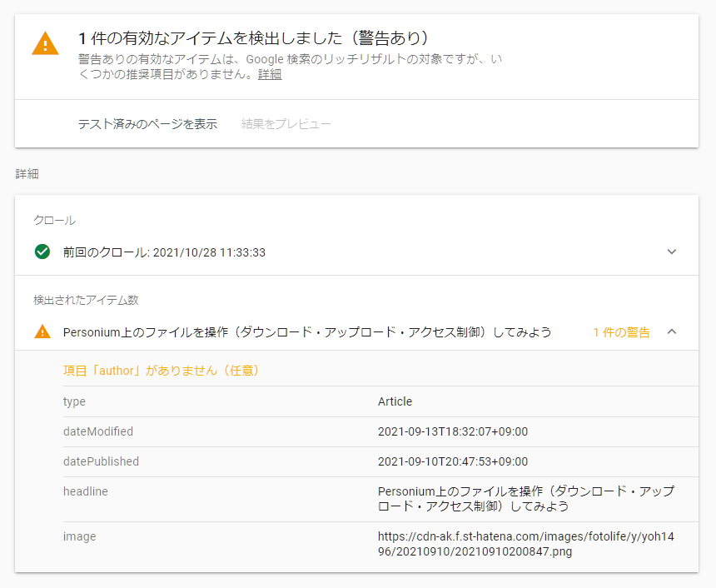Click the 結果をプレビュー option
This screenshot has width=716, height=588.
coord(283,123)
